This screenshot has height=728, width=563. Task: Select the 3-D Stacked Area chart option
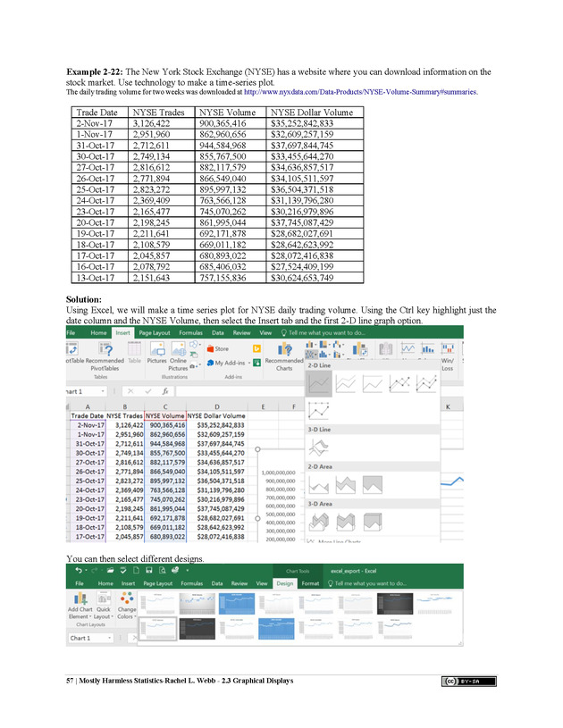click(x=345, y=523)
